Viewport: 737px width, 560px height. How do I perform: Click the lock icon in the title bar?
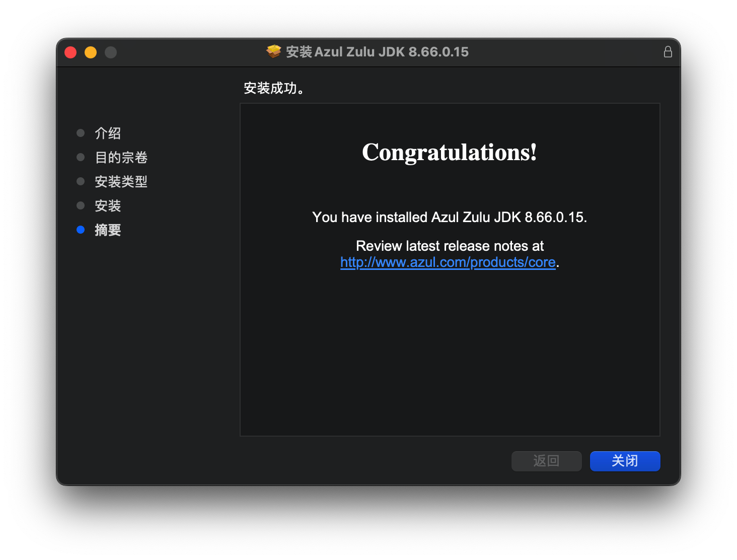pos(668,51)
